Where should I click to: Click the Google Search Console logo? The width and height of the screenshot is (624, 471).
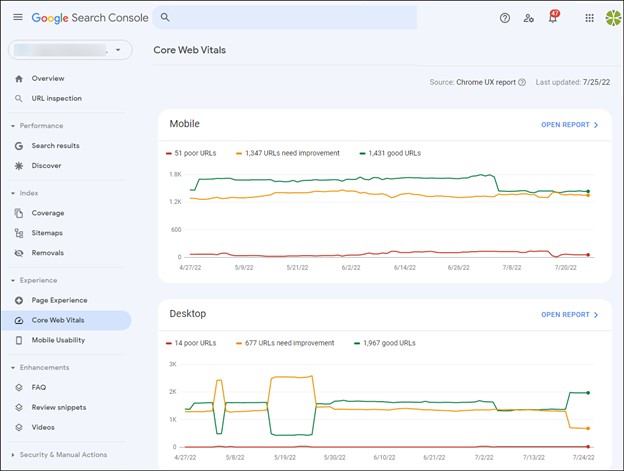coord(90,18)
